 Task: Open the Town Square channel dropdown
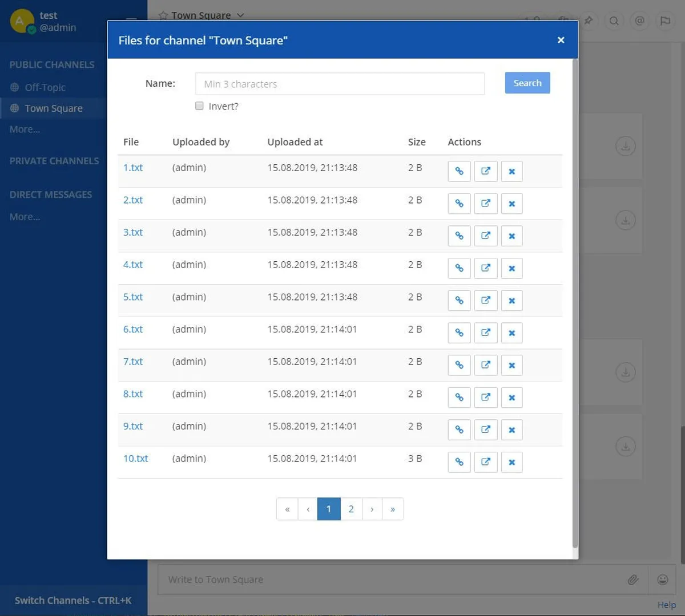pyautogui.click(x=240, y=15)
